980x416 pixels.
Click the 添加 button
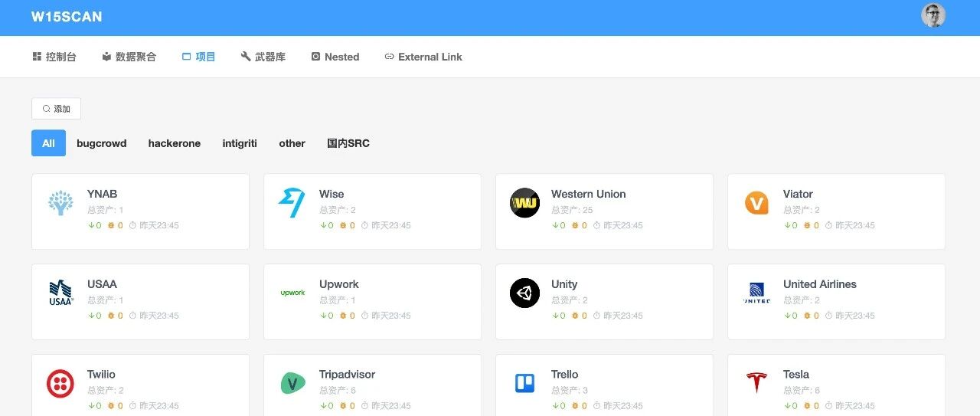point(56,109)
